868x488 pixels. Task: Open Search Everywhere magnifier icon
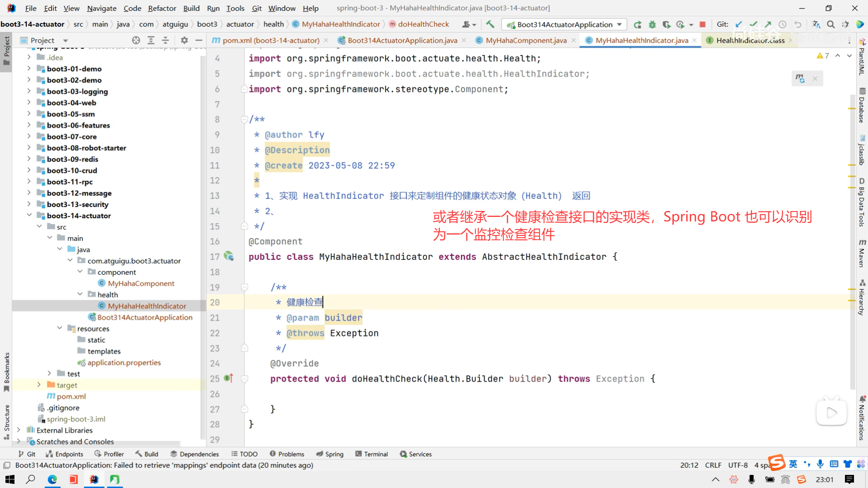pyautogui.click(x=830, y=24)
